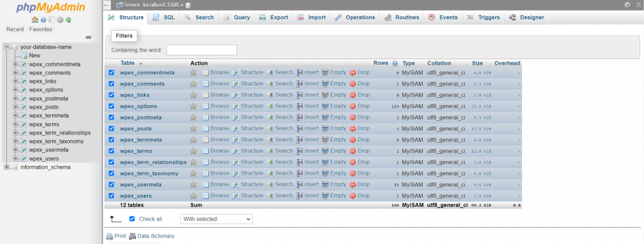Expand wpex_comments in the navigation tree
The height and width of the screenshot is (244, 644).
tap(16, 73)
